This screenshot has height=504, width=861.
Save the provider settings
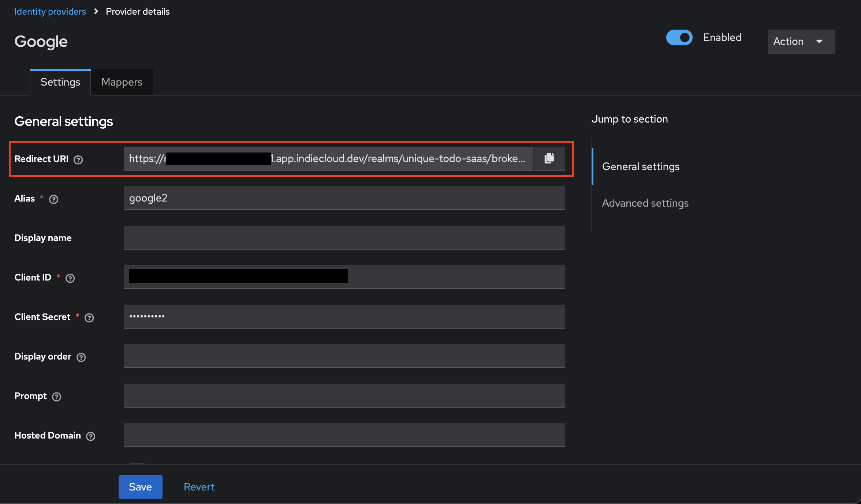(x=140, y=487)
